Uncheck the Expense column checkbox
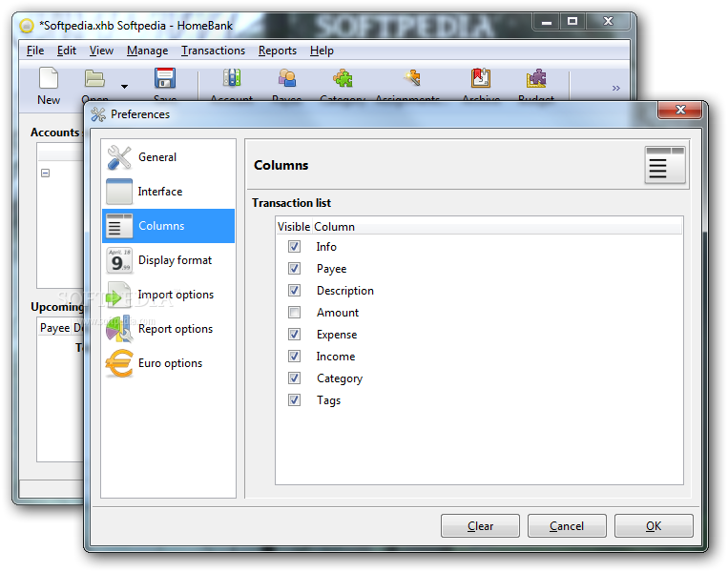Viewport: 728px width, 572px height. (x=294, y=334)
